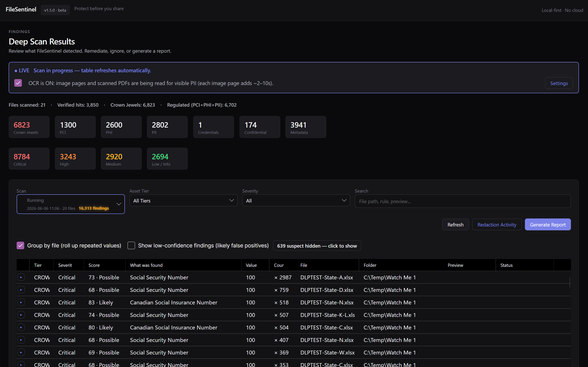Expand the DLPTEST-State-W.xlsx row
This screenshot has width=588, height=367.
click(21, 353)
